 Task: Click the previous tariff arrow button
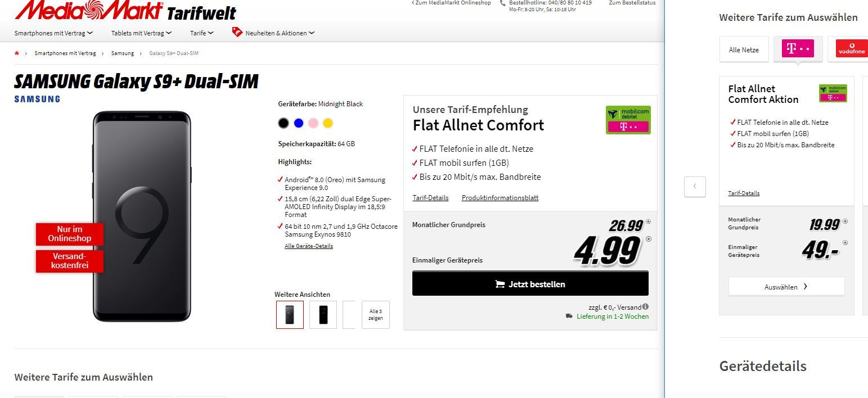pyautogui.click(x=695, y=186)
